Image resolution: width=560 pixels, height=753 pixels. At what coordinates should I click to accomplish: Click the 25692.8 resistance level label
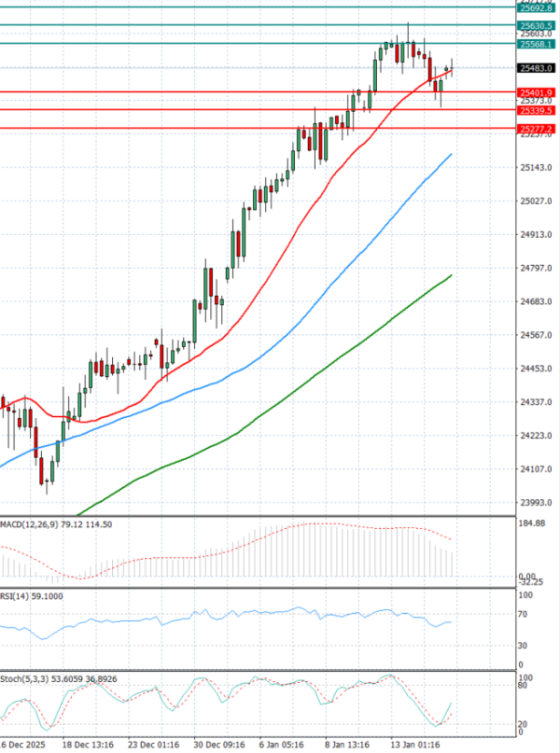point(537,7)
